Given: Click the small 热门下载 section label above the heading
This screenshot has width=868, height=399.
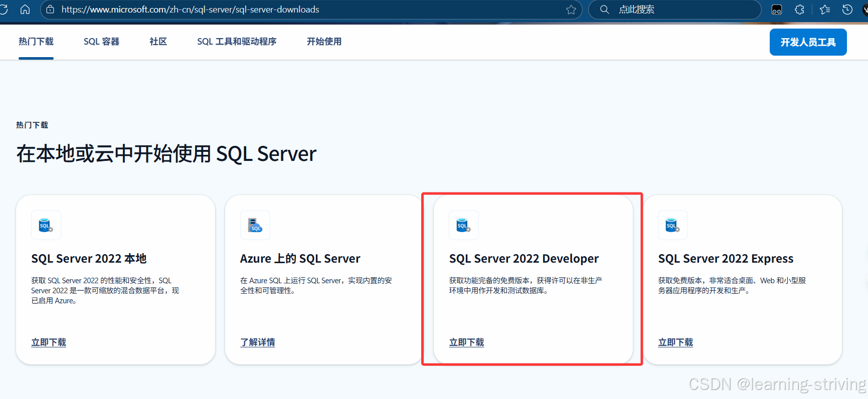Looking at the screenshot, I should coord(32,125).
